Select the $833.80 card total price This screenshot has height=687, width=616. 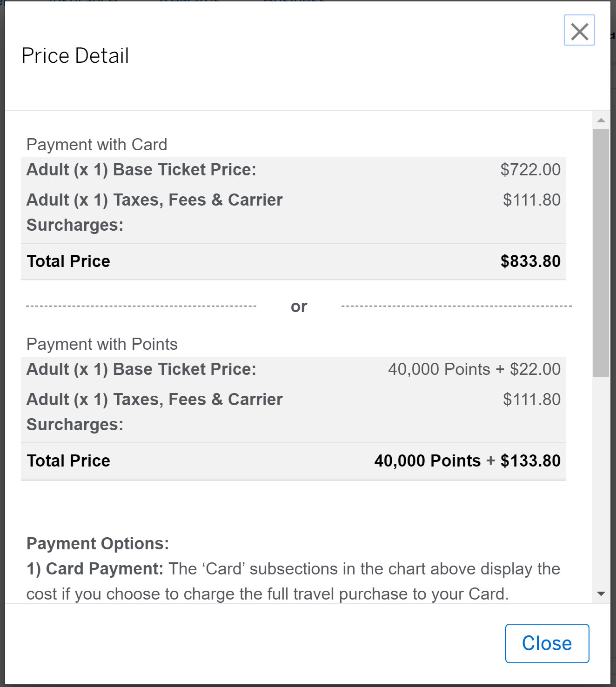click(x=530, y=261)
